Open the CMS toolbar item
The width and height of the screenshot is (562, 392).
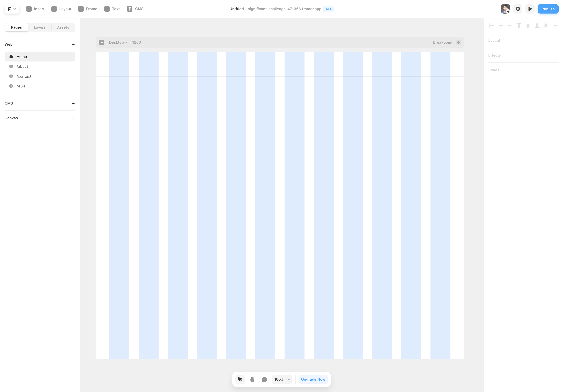135,9
